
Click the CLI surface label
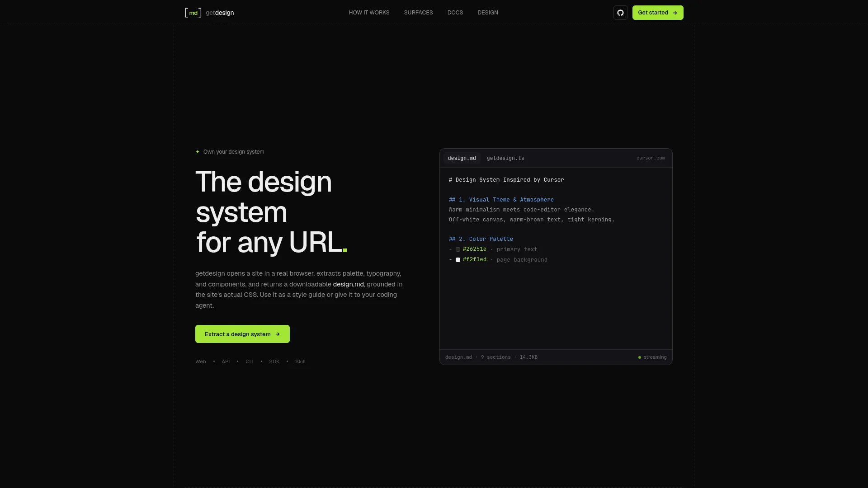(x=249, y=361)
